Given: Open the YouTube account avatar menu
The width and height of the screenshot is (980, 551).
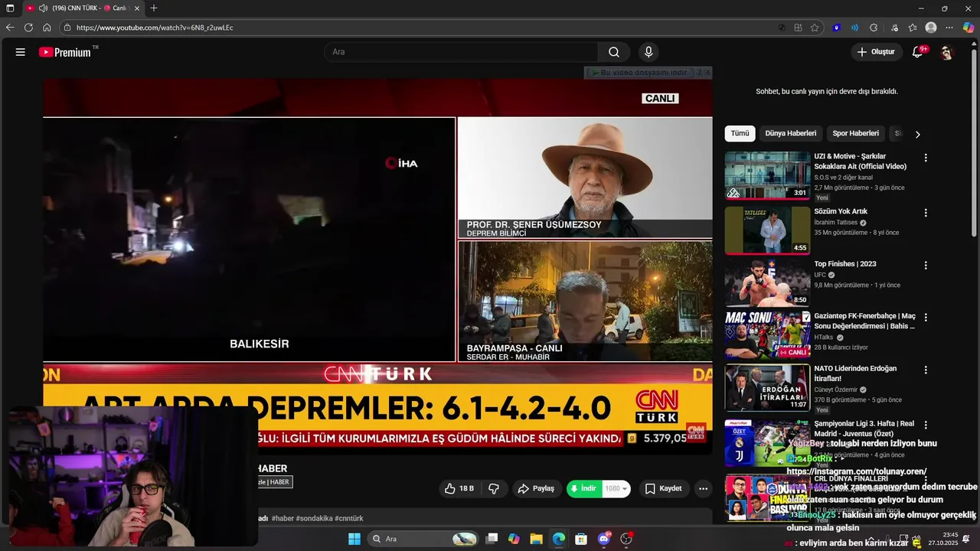Looking at the screenshot, I should tap(946, 52).
